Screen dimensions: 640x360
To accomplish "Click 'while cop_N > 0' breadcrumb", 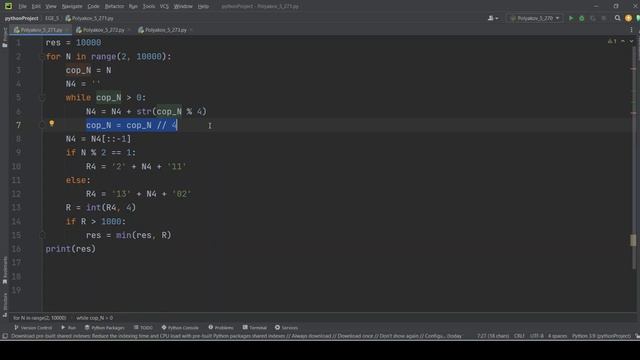I will (x=94, y=318).
